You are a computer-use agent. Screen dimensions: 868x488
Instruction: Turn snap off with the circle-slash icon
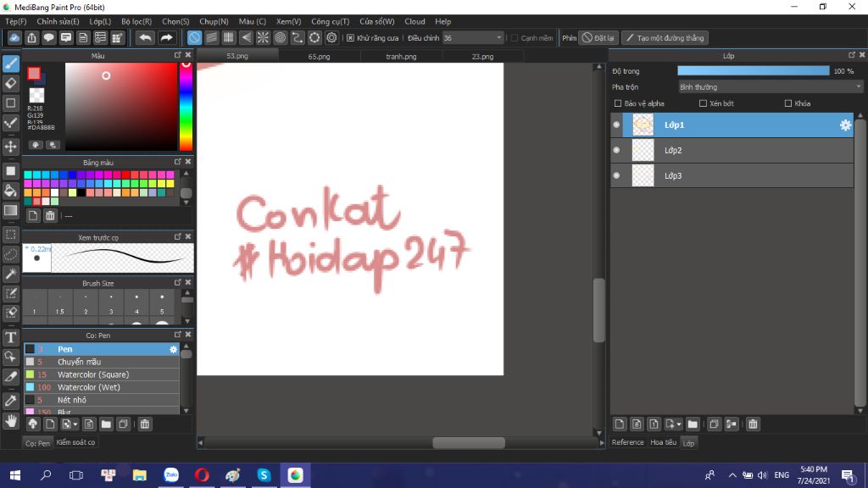[x=194, y=37]
